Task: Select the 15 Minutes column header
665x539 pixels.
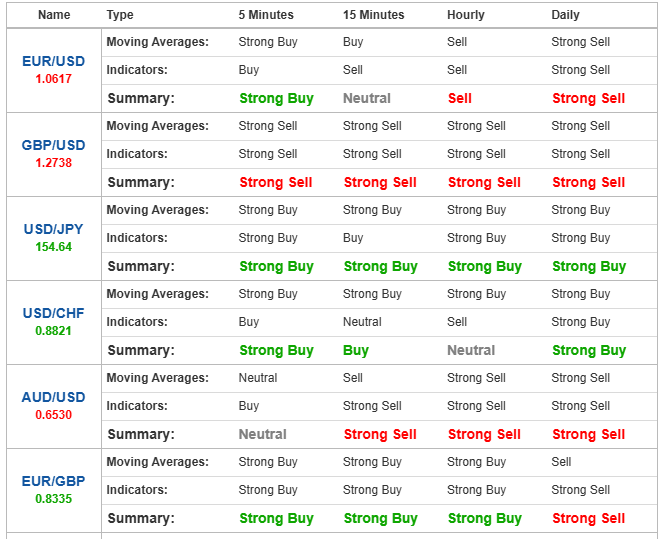Action: tap(374, 15)
